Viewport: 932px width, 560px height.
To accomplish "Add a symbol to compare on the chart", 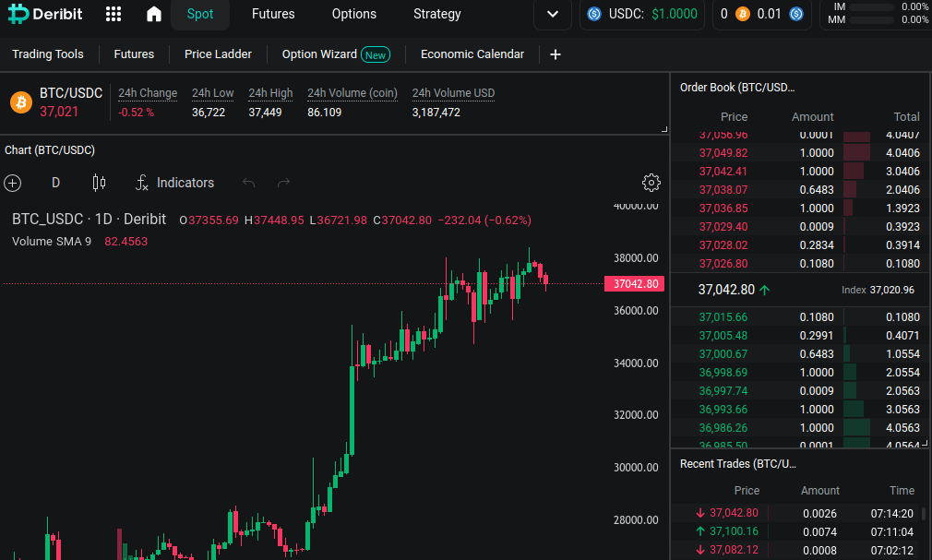I will tap(13, 183).
